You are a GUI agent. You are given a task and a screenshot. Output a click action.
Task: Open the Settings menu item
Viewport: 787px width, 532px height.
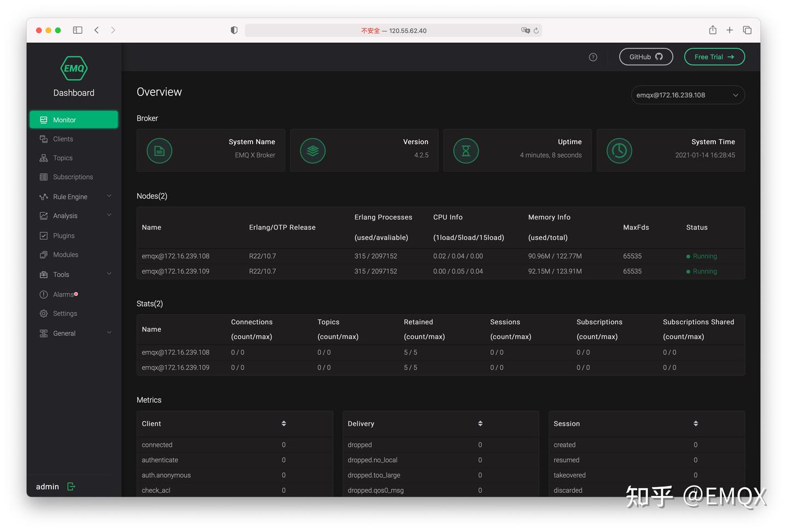point(65,314)
